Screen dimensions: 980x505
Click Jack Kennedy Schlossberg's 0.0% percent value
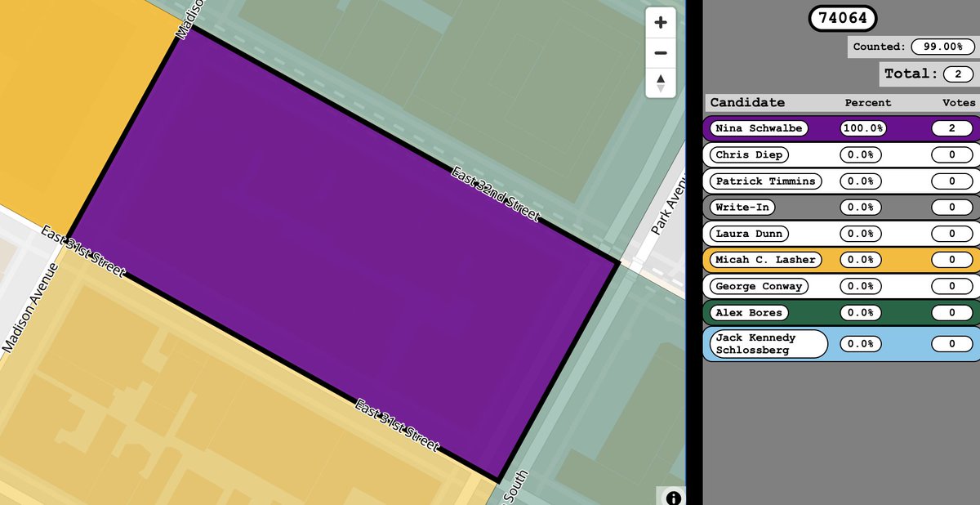tap(860, 343)
